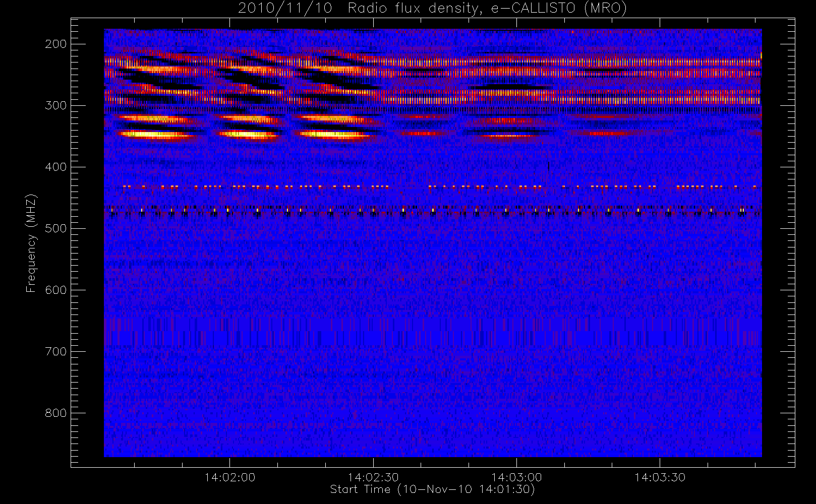
Task: Click the 'Start Time (10-Nov-10 14:01:30)' label
Action: click(432, 489)
